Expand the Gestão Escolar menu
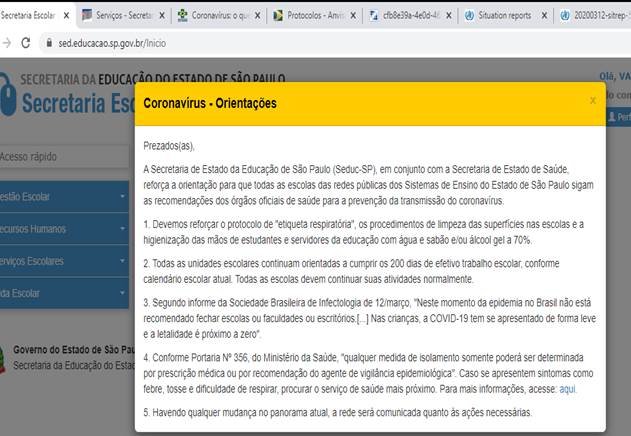Screen dimensions: 631x436 point(64,196)
